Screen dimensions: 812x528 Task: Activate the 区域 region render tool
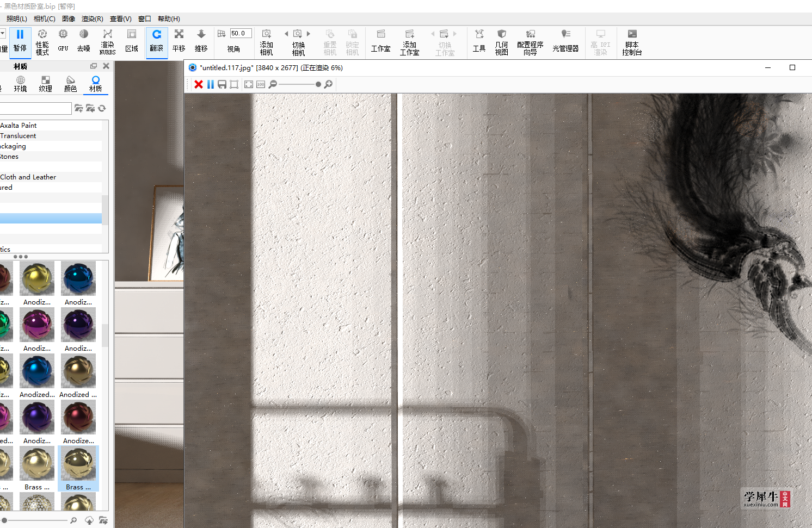(132, 42)
